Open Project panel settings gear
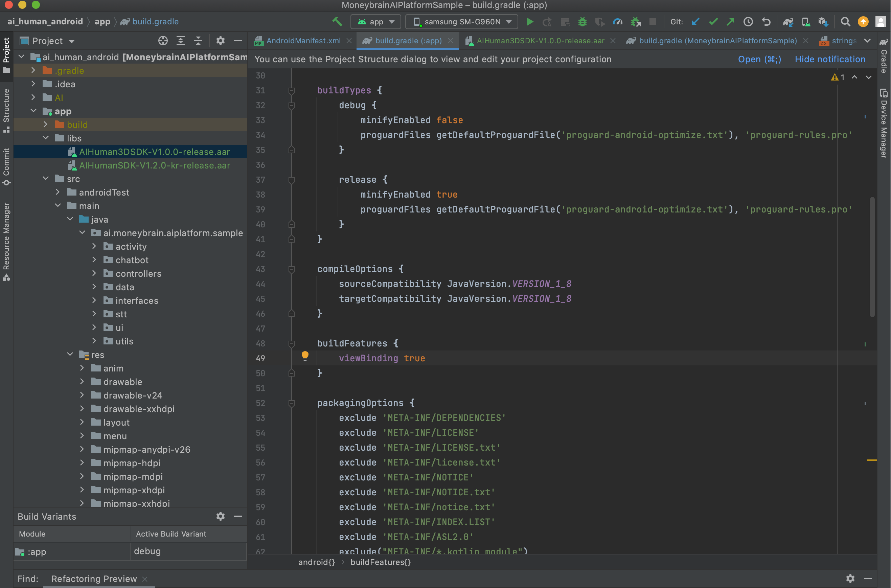 point(221,41)
